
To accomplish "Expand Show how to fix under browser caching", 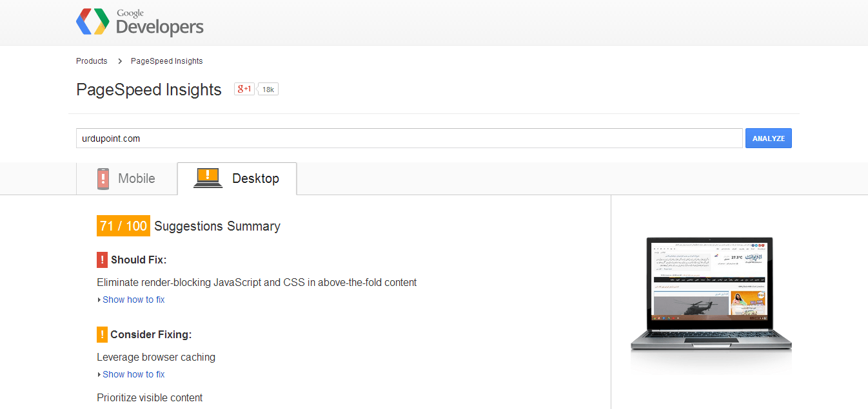I will point(133,374).
